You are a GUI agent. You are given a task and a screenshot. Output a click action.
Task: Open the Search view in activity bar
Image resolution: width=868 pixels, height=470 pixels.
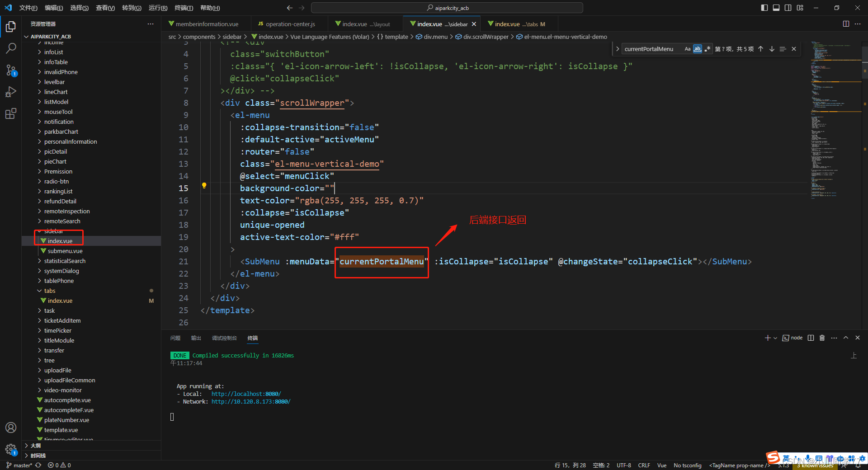[11, 48]
